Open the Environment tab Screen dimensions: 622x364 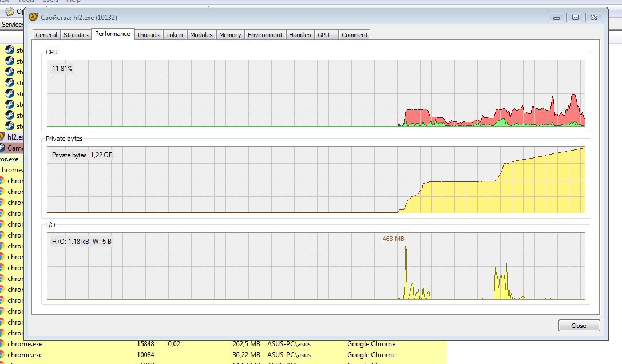(265, 35)
